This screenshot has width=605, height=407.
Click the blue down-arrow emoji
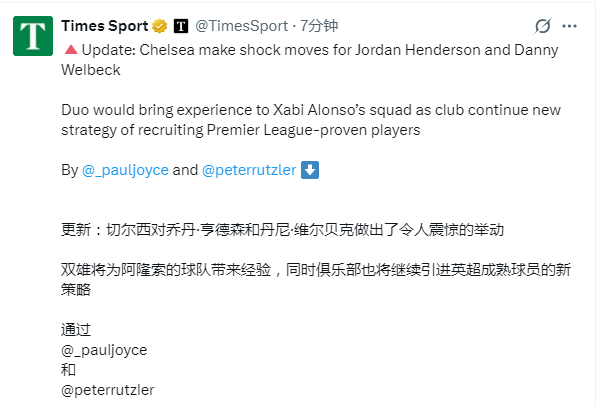pos(310,170)
